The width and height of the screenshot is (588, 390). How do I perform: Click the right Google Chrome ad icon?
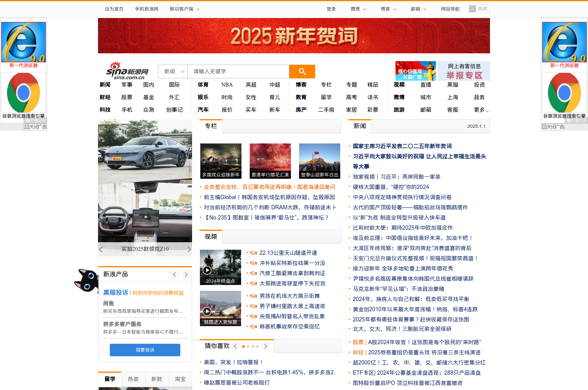(x=564, y=93)
